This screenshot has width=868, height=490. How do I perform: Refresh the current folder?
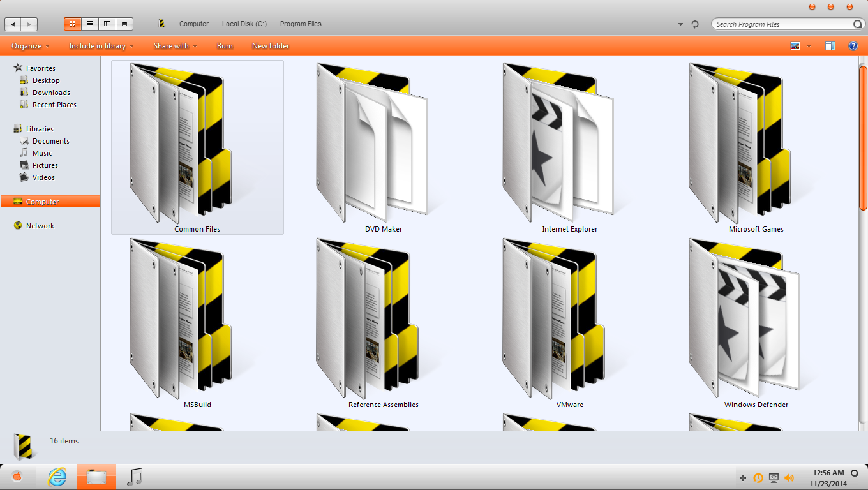click(x=695, y=24)
